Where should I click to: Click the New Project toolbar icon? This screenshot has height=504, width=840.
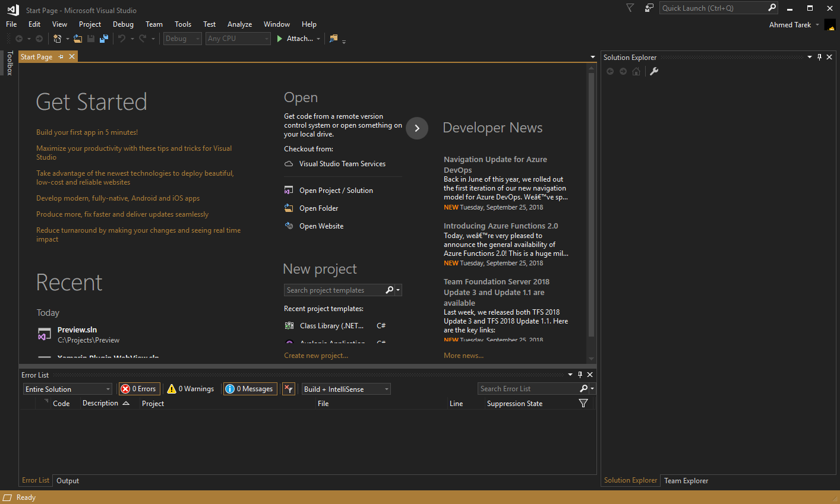pyautogui.click(x=57, y=39)
